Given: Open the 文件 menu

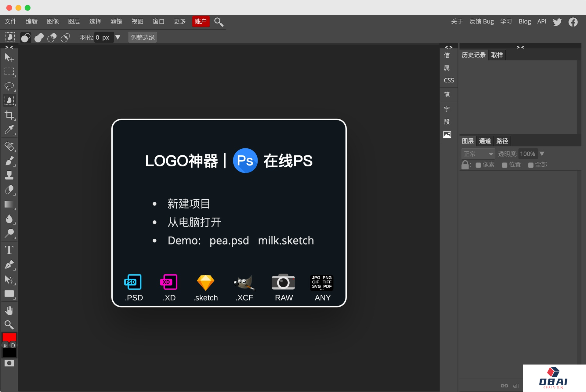Looking at the screenshot, I should pyautogui.click(x=11, y=21).
